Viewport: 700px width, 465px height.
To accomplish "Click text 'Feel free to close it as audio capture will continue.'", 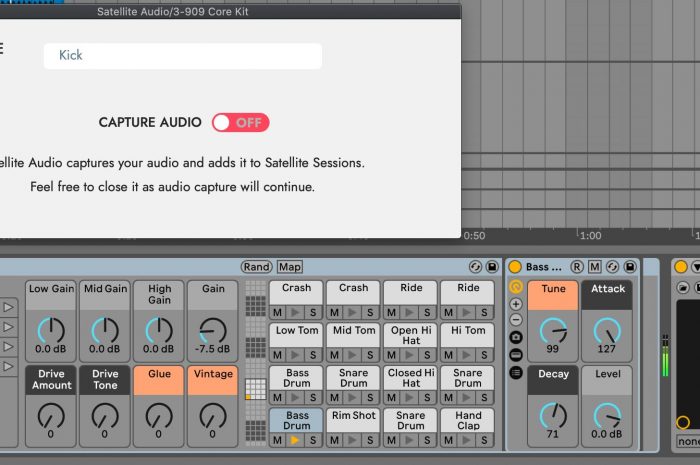I will point(172,187).
